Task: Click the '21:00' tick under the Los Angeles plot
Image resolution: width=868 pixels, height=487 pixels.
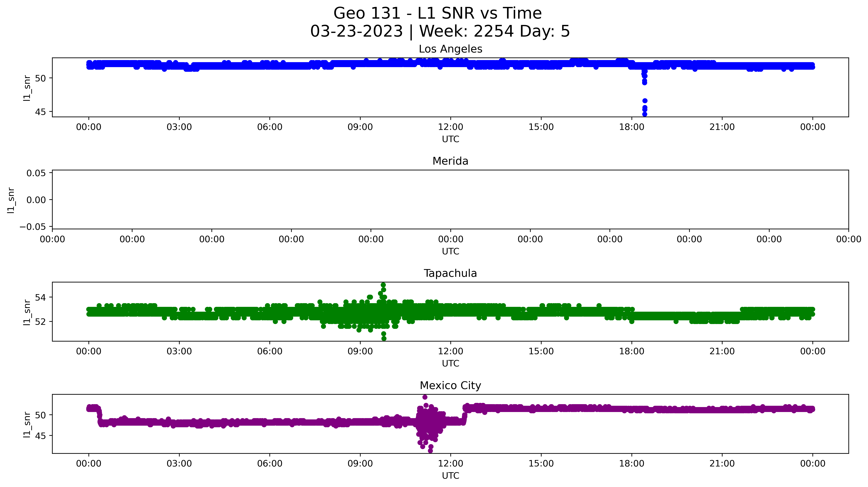Action: pos(722,127)
